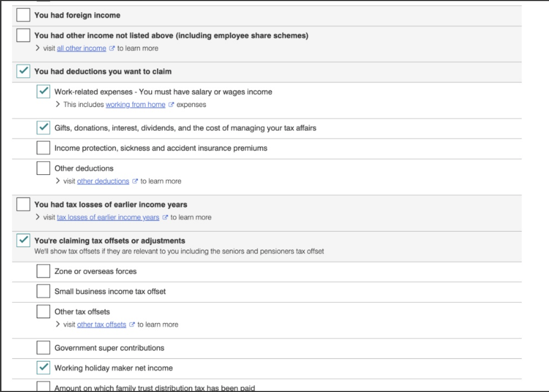Click 'Government super contributions' label text
The width and height of the screenshot is (549, 392).
(x=109, y=348)
